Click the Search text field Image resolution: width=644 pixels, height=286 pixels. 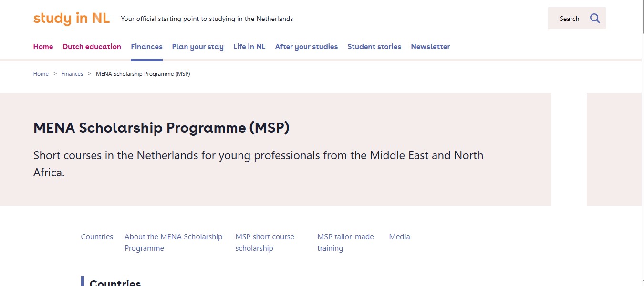(x=569, y=19)
